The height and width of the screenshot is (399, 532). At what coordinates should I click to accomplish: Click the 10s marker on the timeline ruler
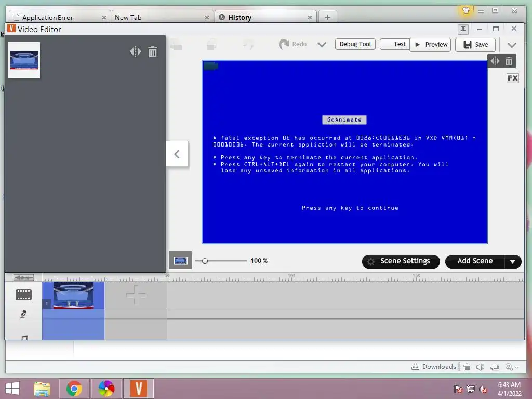(x=291, y=276)
